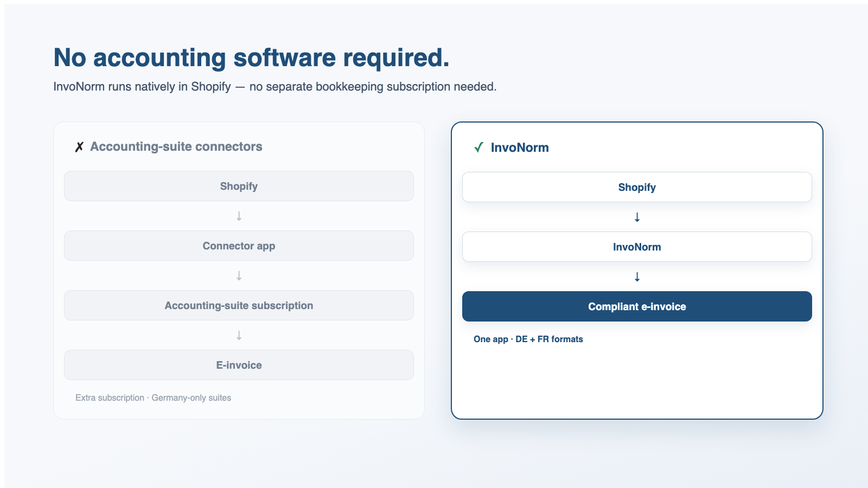This screenshot has width=868, height=488.
Task: Click the arrow between Shopify and InvoNorm boxes
Action: click(x=637, y=217)
